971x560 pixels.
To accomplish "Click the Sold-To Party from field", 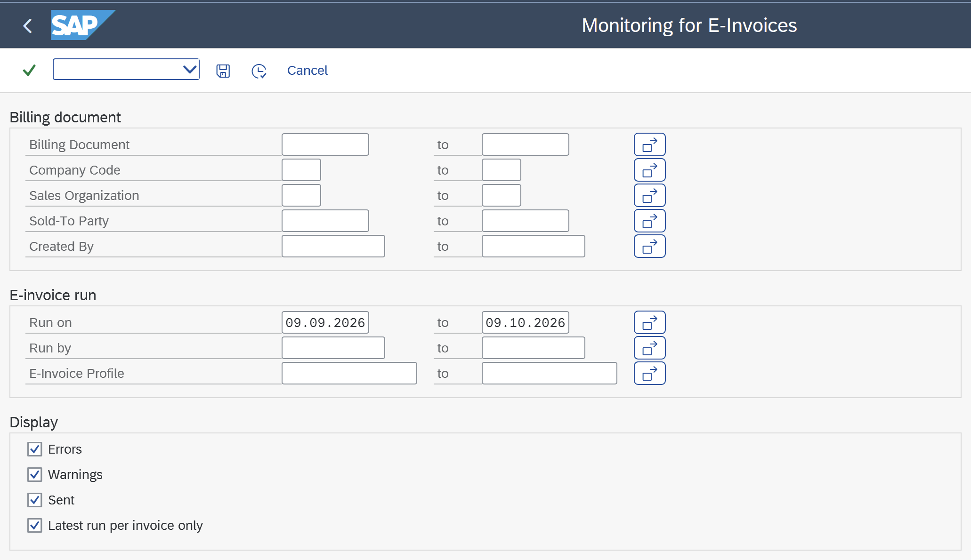I will pos(325,221).
